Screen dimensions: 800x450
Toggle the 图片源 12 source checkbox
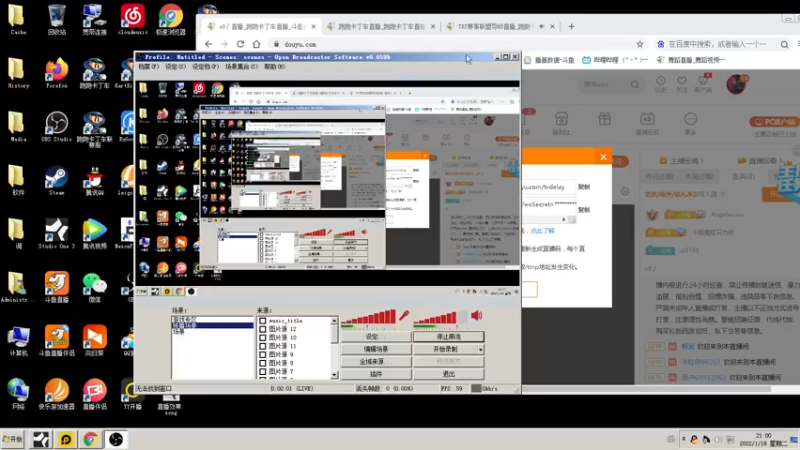click(263, 329)
